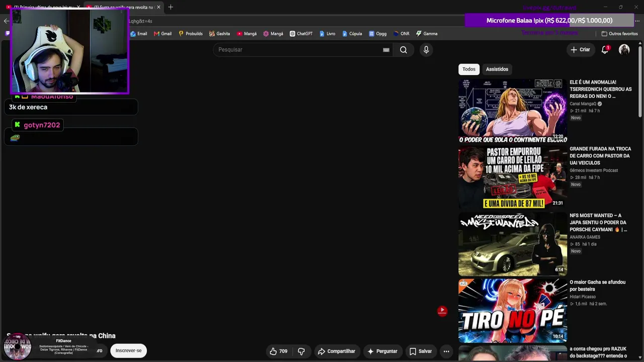Click the '21 mil há 7 h' view count
This screenshot has height=362, width=644.
click(x=585, y=111)
